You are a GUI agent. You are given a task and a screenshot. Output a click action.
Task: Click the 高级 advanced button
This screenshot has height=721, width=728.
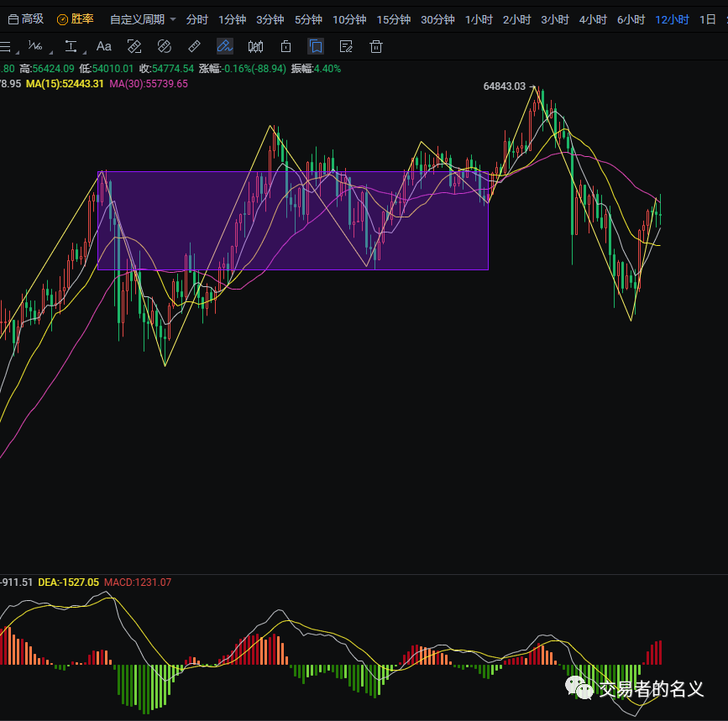tap(27, 19)
